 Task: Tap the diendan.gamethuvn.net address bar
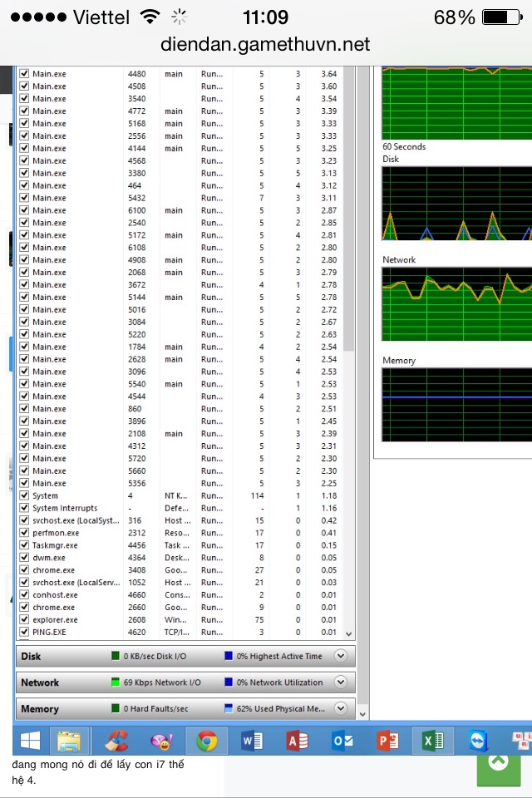click(x=266, y=45)
